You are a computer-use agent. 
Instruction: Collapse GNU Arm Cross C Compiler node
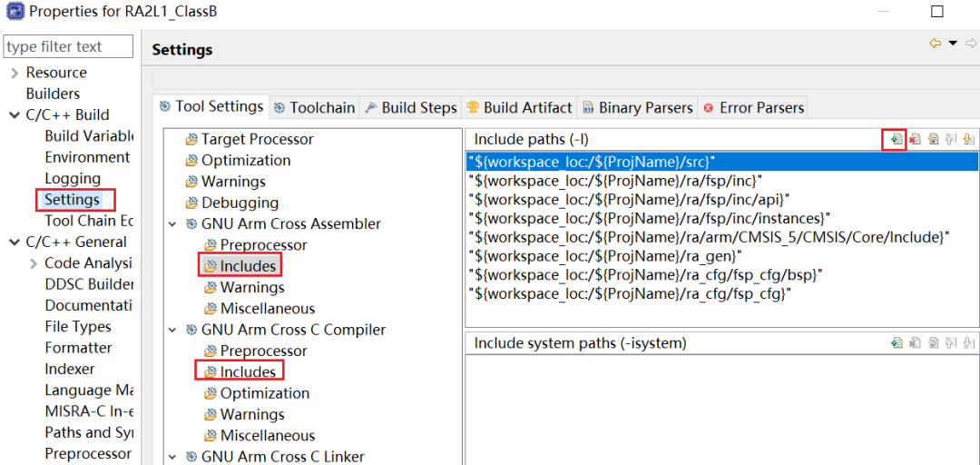[x=172, y=331]
